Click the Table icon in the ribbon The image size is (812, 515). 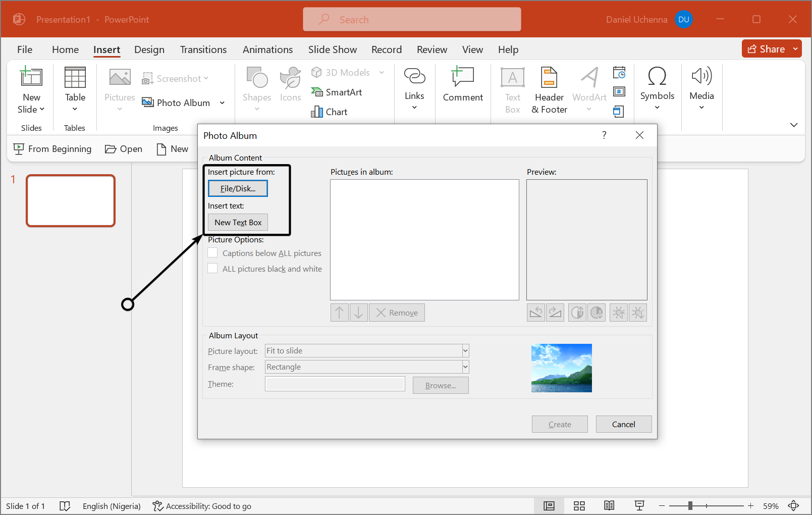pyautogui.click(x=75, y=84)
